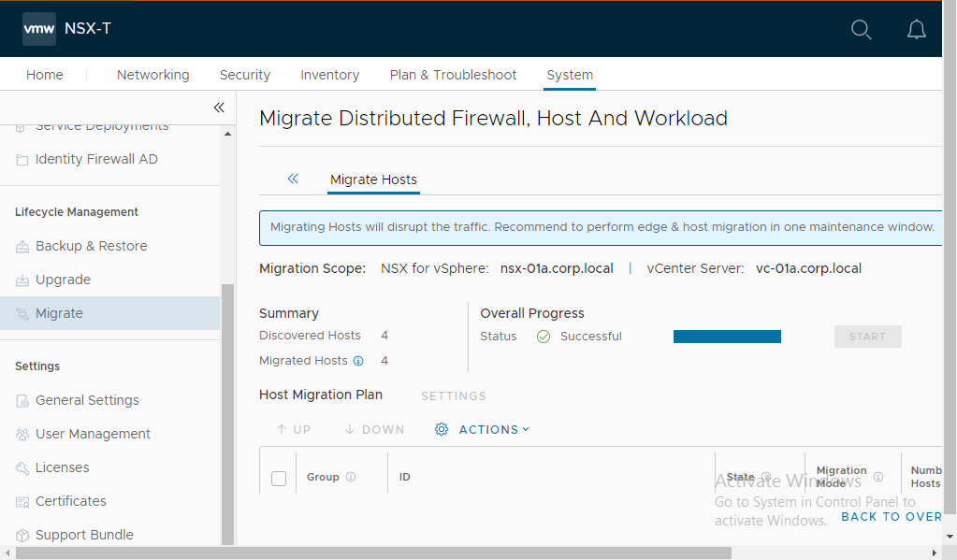
Task: Click the General Settings icon
Action: pyautogui.click(x=22, y=401)
